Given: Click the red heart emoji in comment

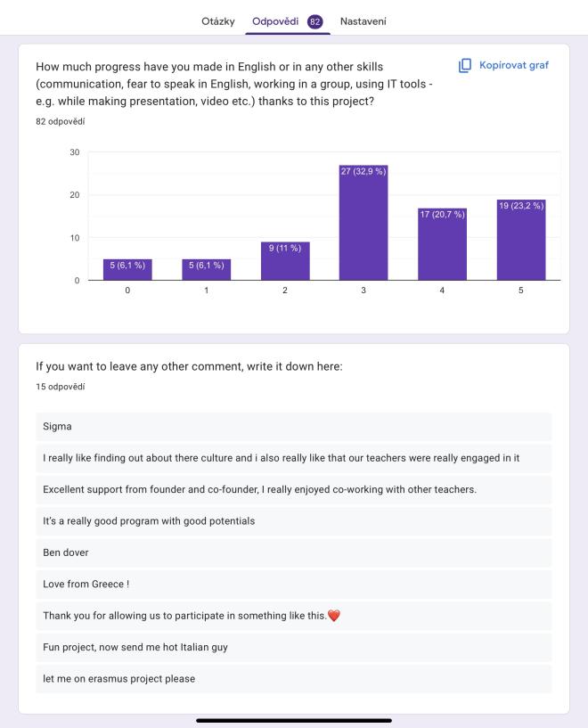Looking at the screenshot, I should (334, 616).
